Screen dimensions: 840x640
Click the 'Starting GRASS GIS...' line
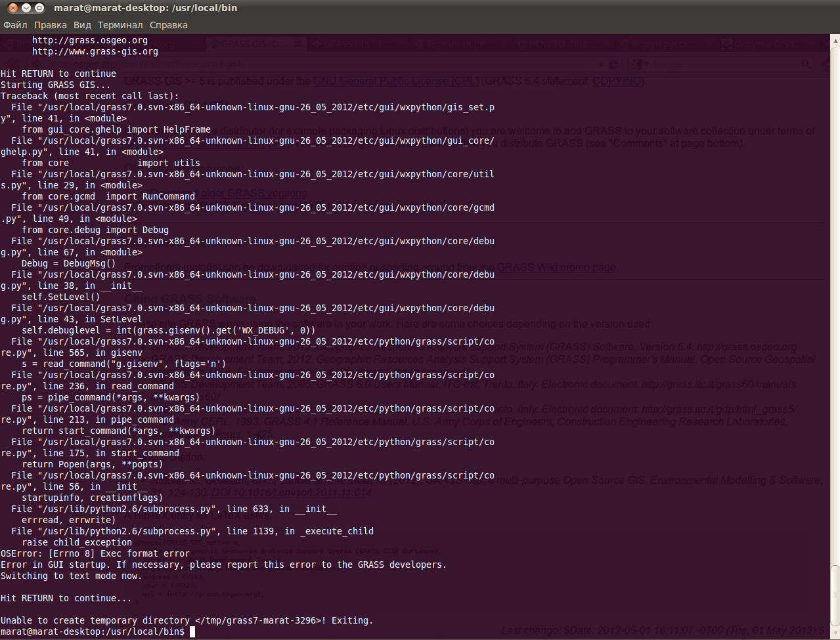[56, 85]
